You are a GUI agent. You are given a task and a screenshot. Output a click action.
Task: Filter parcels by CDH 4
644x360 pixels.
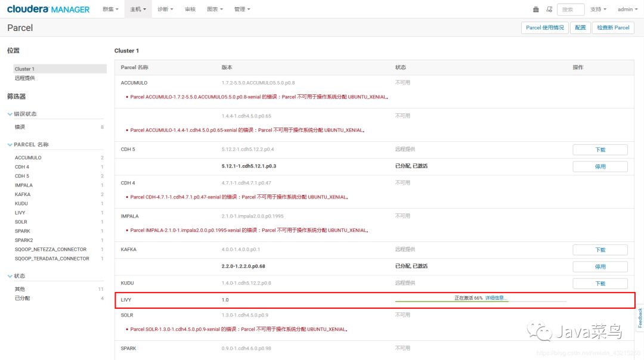22,167
